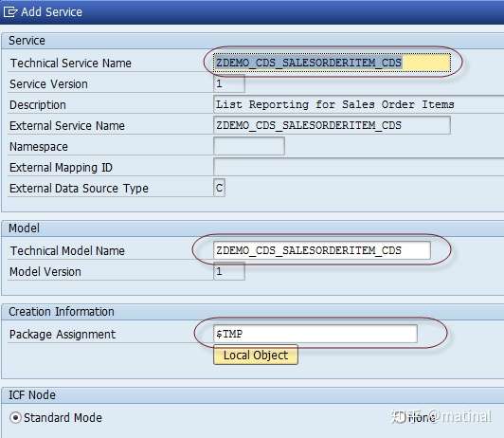This screenshot has height=438, width=504.
Task: Click the ICF Node group header
Action: pos(32,395)
